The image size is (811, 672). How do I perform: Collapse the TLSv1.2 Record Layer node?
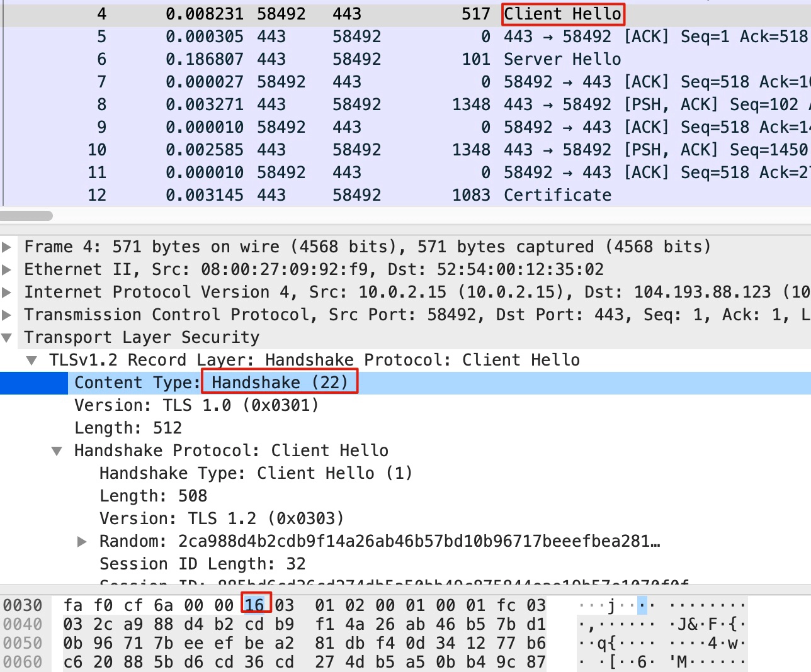point(31,361)
